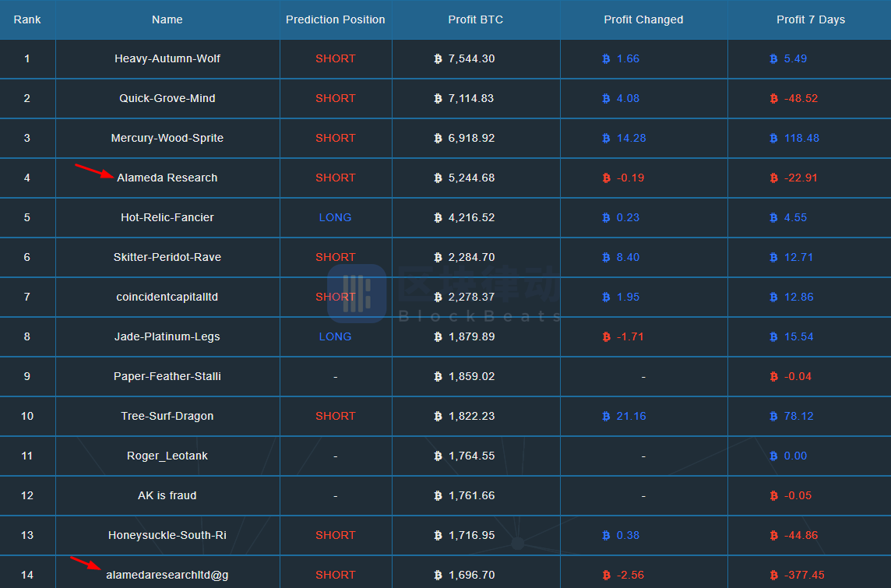
Task: Click profit value 7,114.83
Action: click(471, 98)
